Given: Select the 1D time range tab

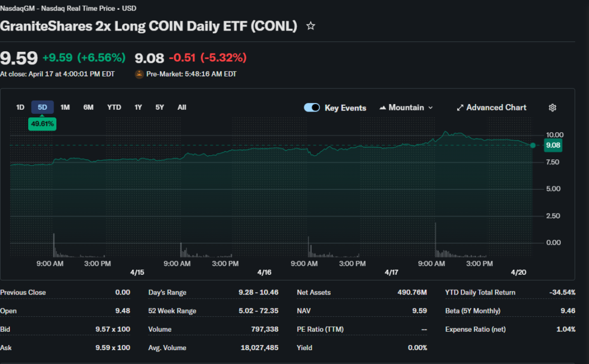Looking at the screenshot, I should [20, 107].
